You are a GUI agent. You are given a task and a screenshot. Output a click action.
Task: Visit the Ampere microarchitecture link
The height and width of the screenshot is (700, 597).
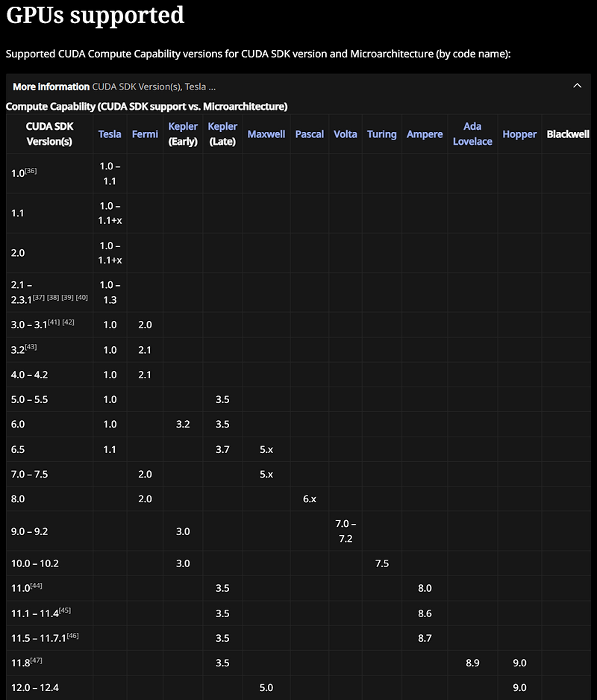click(x=424, y=134)
